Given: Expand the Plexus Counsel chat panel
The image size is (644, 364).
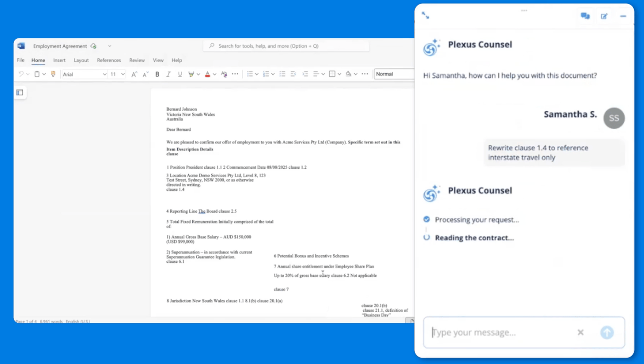Looking at the screenshot, I should (x=425, y=15).
